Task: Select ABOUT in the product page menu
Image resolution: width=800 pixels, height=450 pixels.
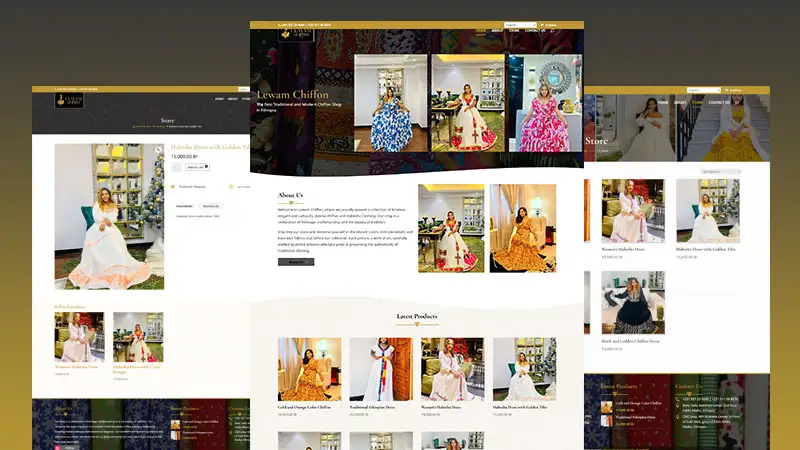Action: pyautogui.click(x=233, y=99)
